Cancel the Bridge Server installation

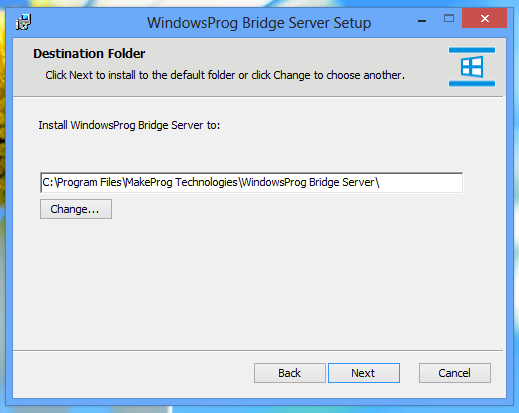click(x=455, y=373)
